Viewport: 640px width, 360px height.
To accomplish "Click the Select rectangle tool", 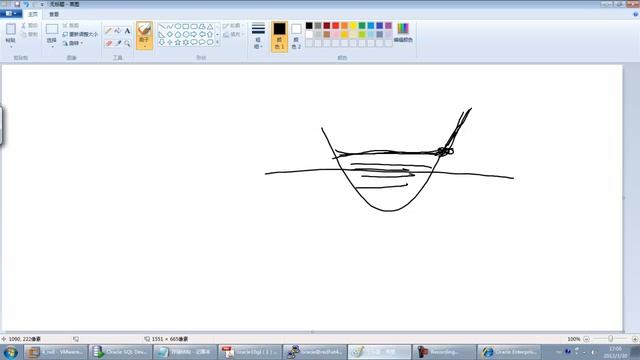I will (52, 29).
